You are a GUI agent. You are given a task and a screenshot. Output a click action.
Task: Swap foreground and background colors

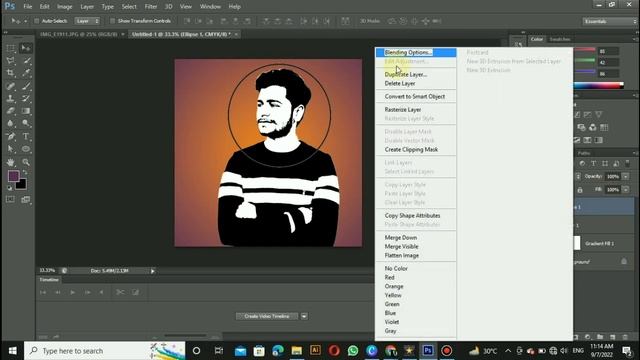point(25,173)
